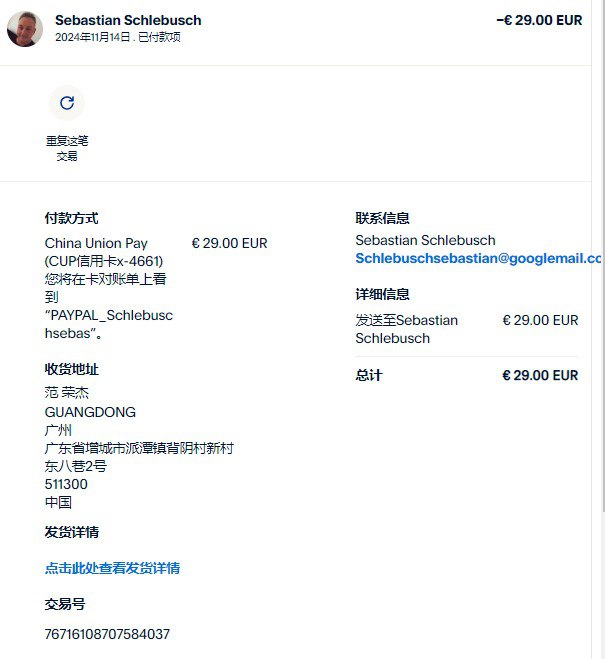
Task: Click the repeat transaction circular arrow icon
Action: (x=67, y=103)
